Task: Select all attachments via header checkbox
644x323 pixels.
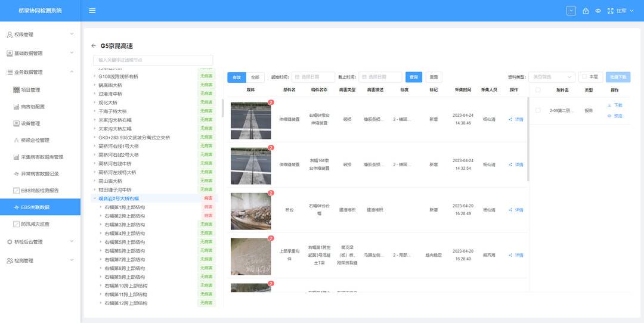Action: point(538,90)
